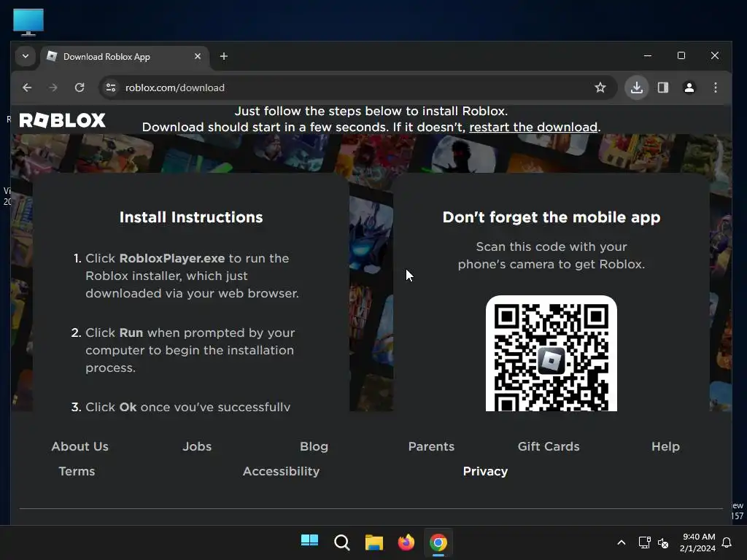Open the About Us footer link

click(80, 446)
